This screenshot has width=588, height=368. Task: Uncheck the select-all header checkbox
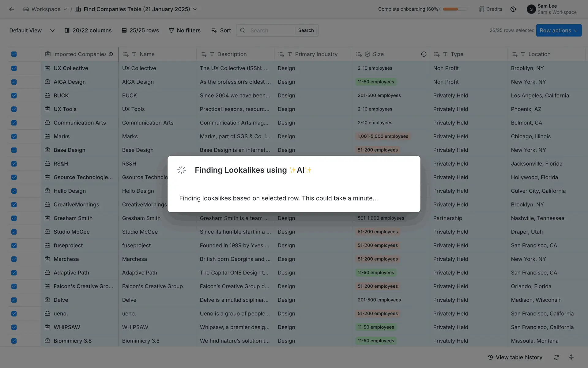(14, 54)
